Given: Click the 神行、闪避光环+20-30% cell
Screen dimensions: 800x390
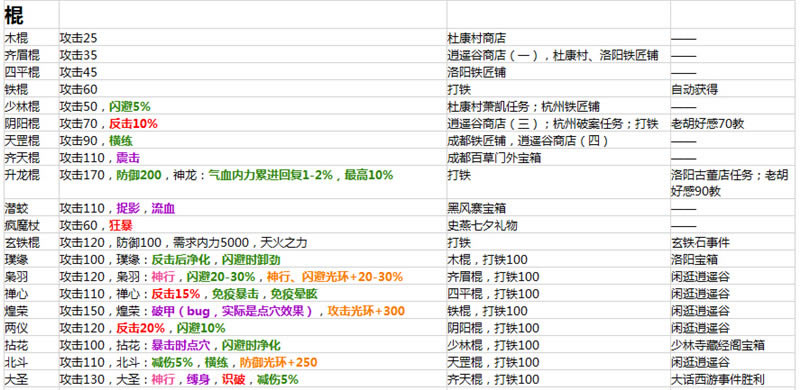Looking at the screenshot, I should 253,277.
